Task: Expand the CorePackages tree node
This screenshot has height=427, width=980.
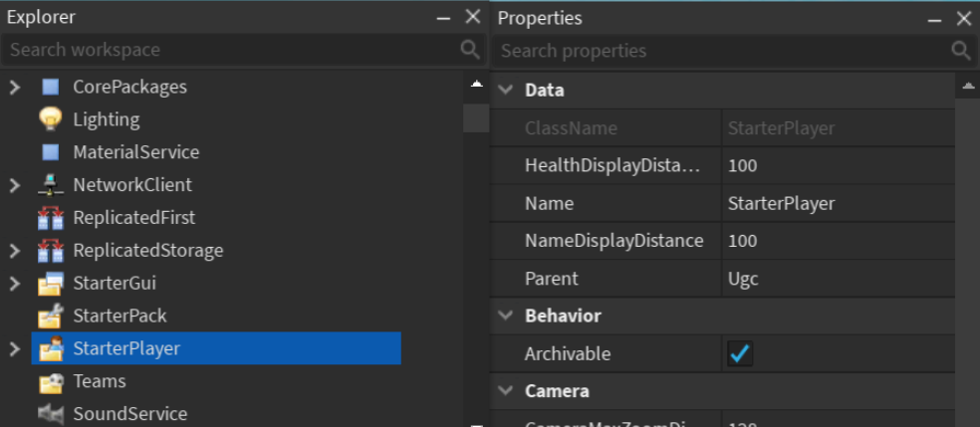Action: [14, 87]
